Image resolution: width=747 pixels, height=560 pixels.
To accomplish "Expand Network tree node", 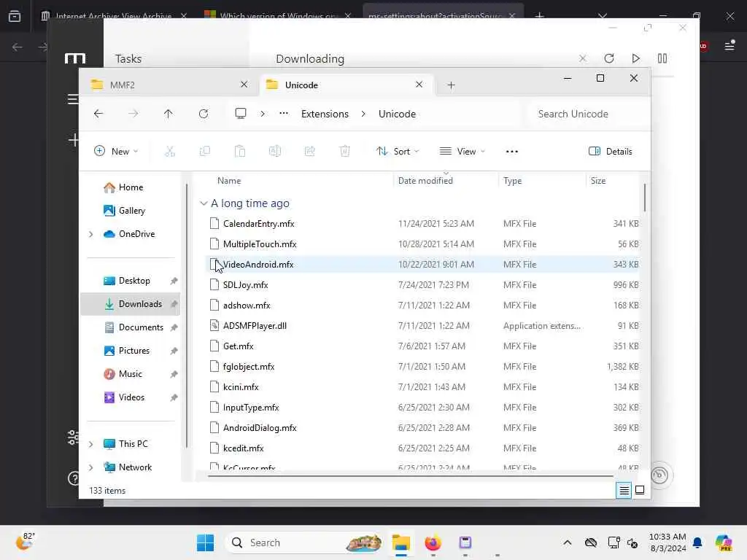I will coord(91,467).
